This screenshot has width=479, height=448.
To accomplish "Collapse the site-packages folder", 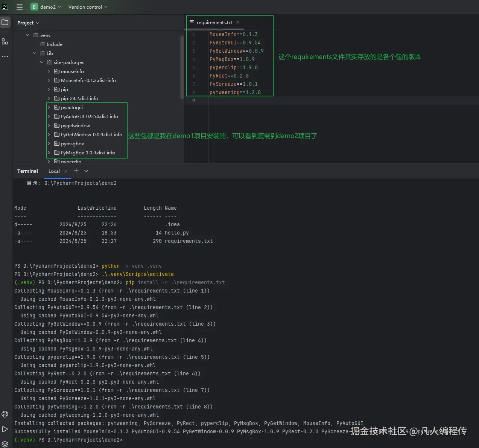I will click(x=42, y=62).
